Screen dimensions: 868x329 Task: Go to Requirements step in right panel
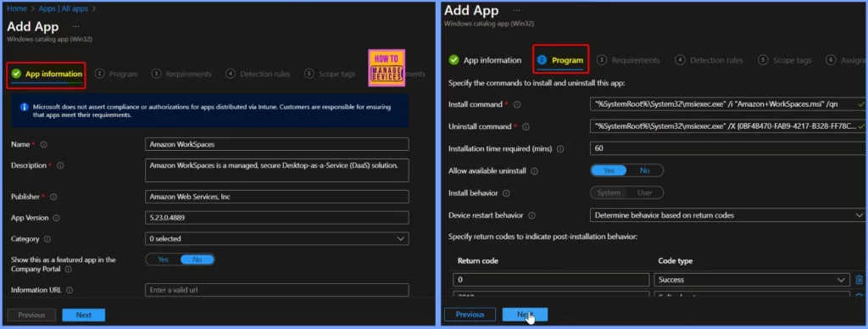[x=629, y=60]
